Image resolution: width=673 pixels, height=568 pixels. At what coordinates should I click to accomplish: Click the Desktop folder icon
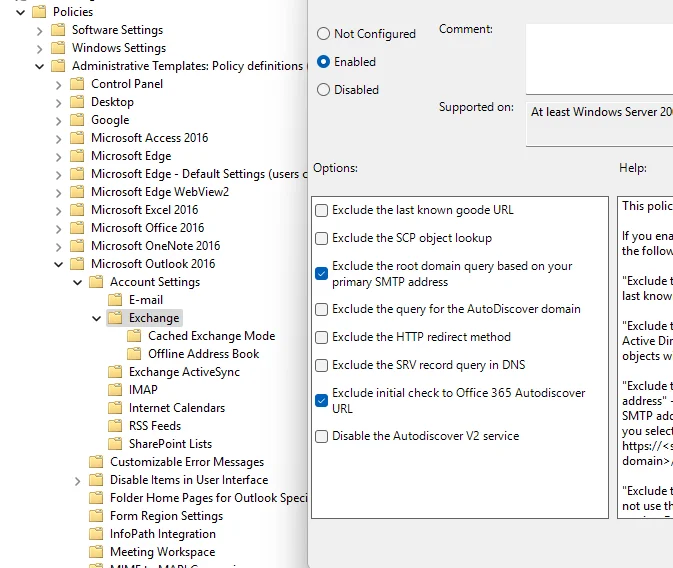pos(77,102)
